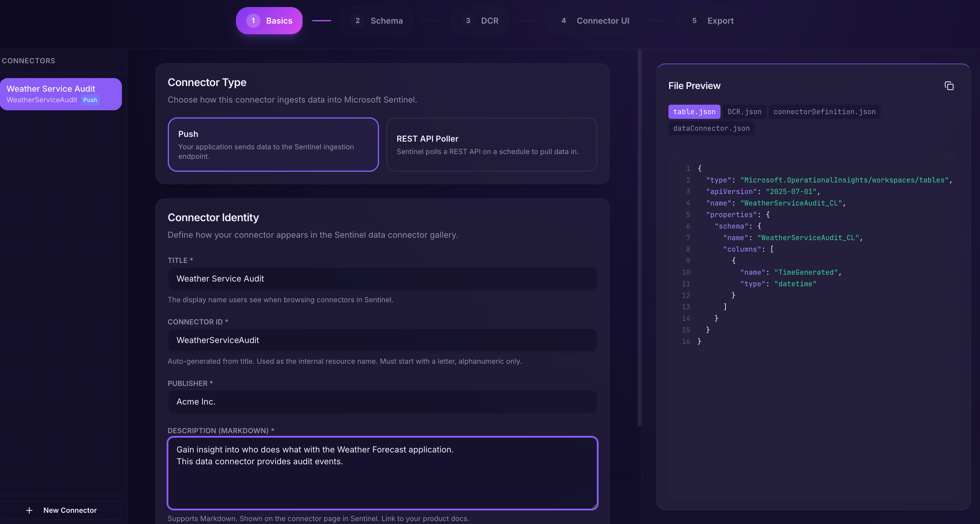This screenshot has width=980, height=524.
Task: Click the step 1 number badge
Action: pyautogui.click(x=253, y=21)
